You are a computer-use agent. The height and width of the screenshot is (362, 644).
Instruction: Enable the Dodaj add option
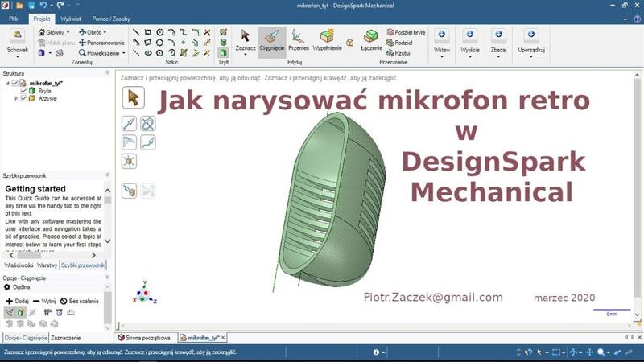17,301
